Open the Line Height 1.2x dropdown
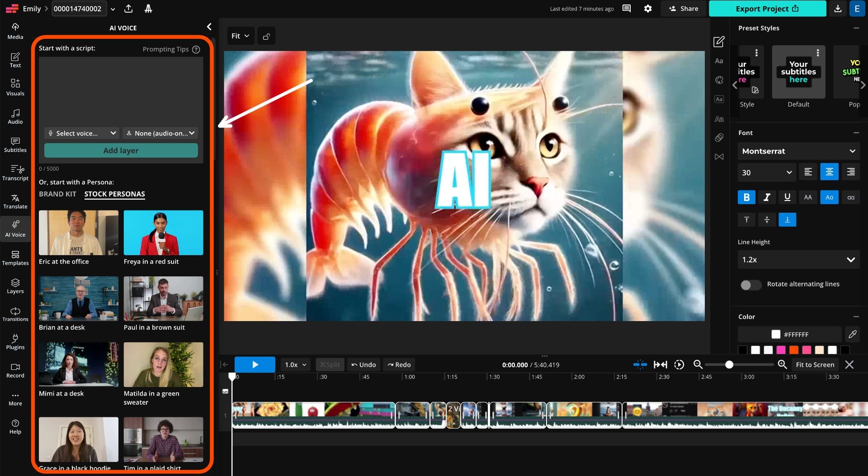The width and height of the screenshot is (868, 476). click(798, 260)
